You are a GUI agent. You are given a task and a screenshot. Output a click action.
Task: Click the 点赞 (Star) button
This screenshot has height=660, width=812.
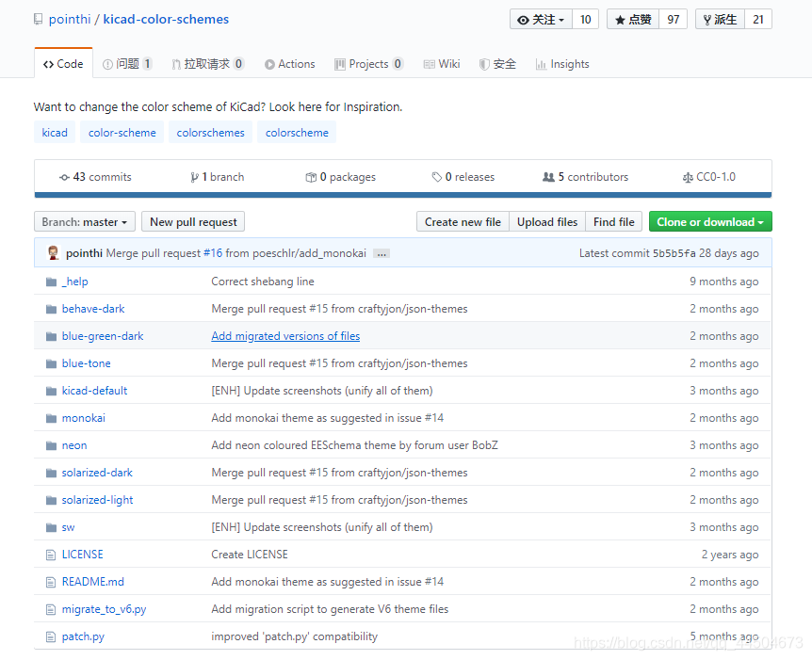click(x=633, y=19)
